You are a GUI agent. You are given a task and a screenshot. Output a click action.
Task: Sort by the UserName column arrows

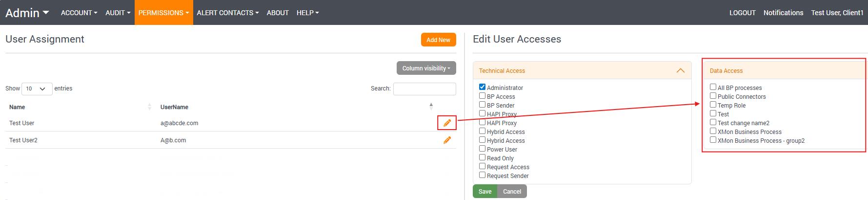(431, 107)
